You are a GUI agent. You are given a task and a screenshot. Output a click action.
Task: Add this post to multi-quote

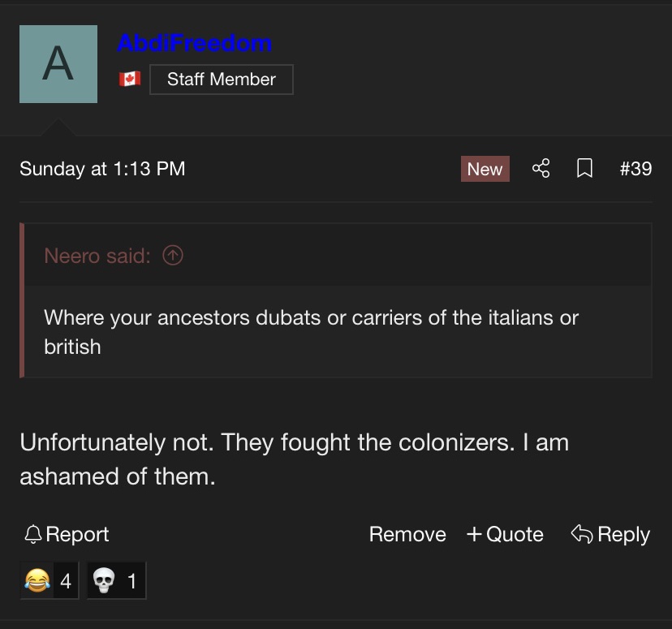[505, 534]
